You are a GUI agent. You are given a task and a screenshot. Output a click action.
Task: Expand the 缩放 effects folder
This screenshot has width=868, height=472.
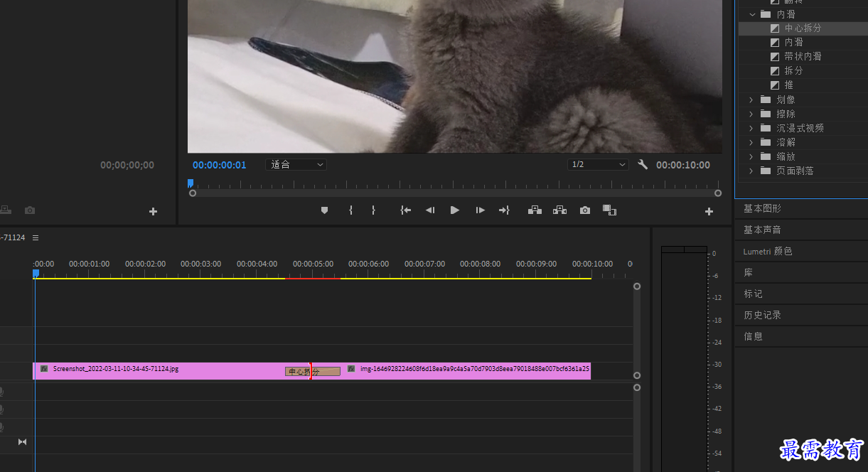(x=751, y=156)
